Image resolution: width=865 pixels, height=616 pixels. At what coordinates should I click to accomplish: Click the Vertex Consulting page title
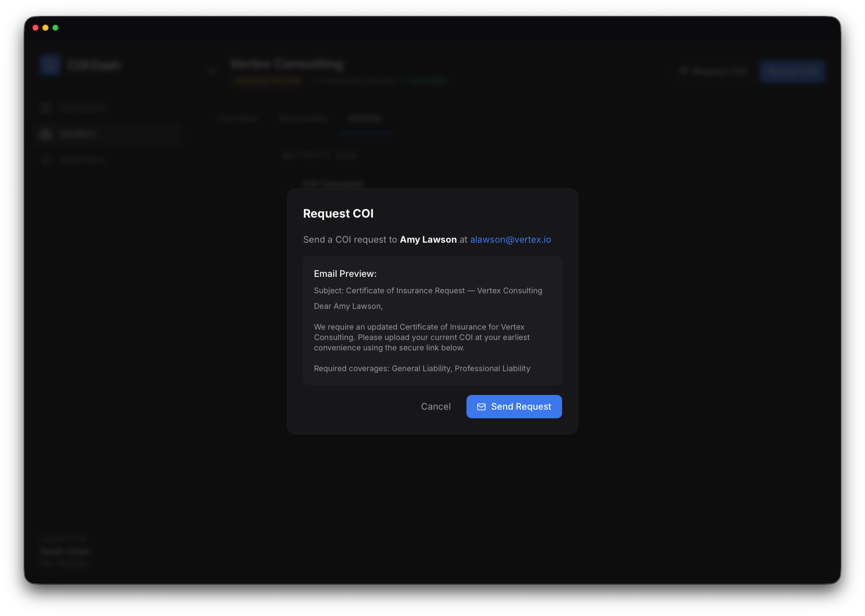[287, 64]
